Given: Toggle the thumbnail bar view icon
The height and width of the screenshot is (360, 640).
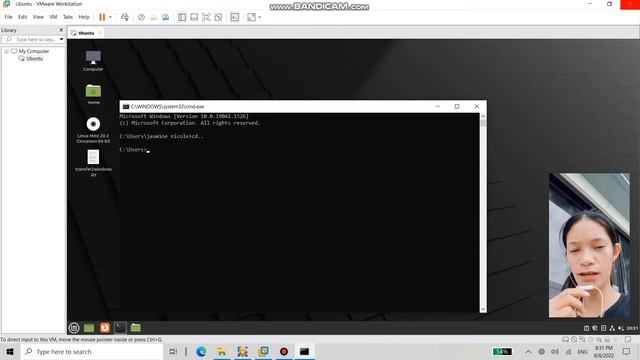Looking at the screenshot, I should (194, 17).
